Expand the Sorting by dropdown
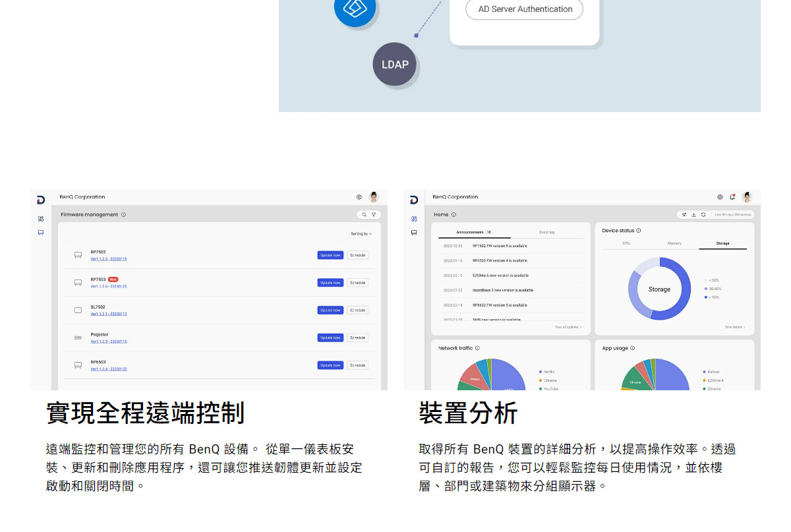This screenshot has width=791, height=532. [361, 234]
